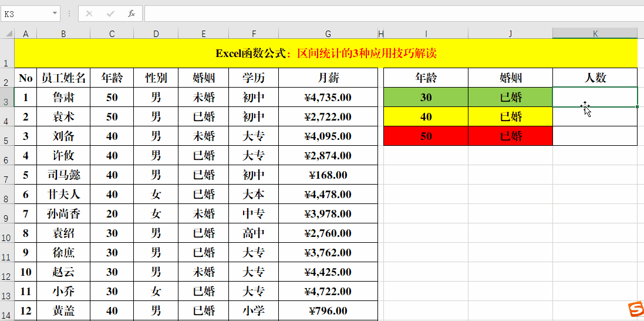
Task: Click the confirm entry checkmark icon
Action: tap(110, 14)
